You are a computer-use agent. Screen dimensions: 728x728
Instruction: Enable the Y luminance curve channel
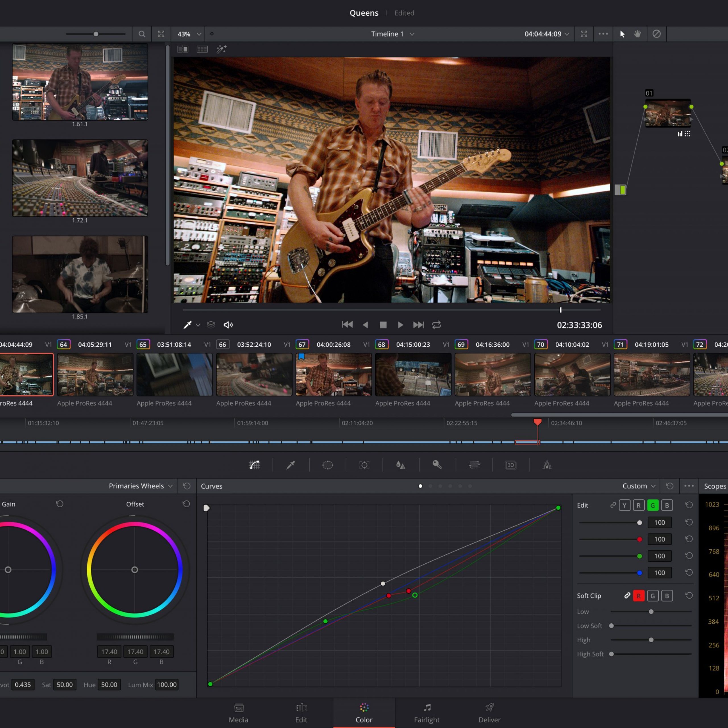624,505
